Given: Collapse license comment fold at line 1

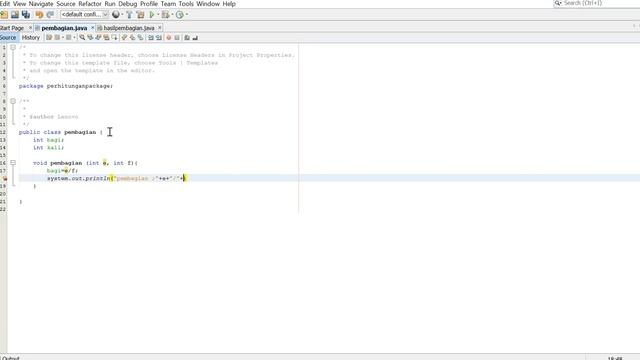Looking at the screenshot, I should [13, 47].
